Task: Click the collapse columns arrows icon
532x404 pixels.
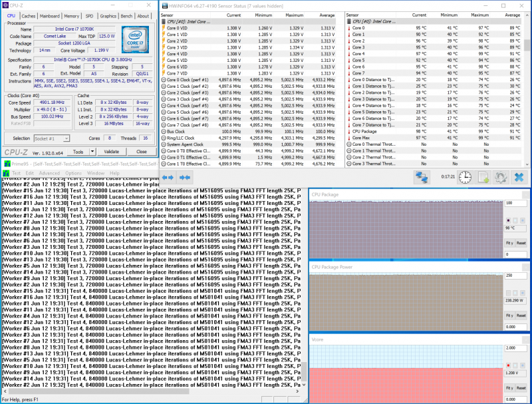Action: (x=185, y=176)
